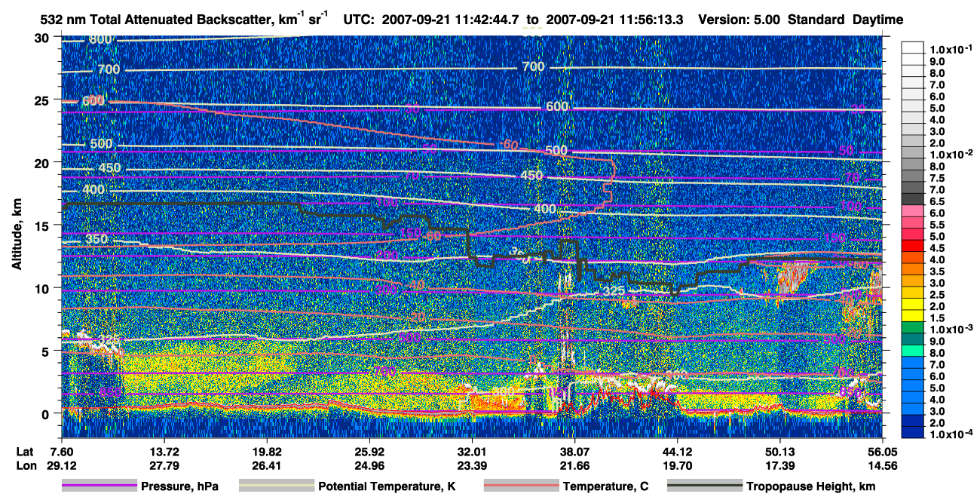980x503 pixels.
Task: Click longitude value 27.79
Action: 165,466
